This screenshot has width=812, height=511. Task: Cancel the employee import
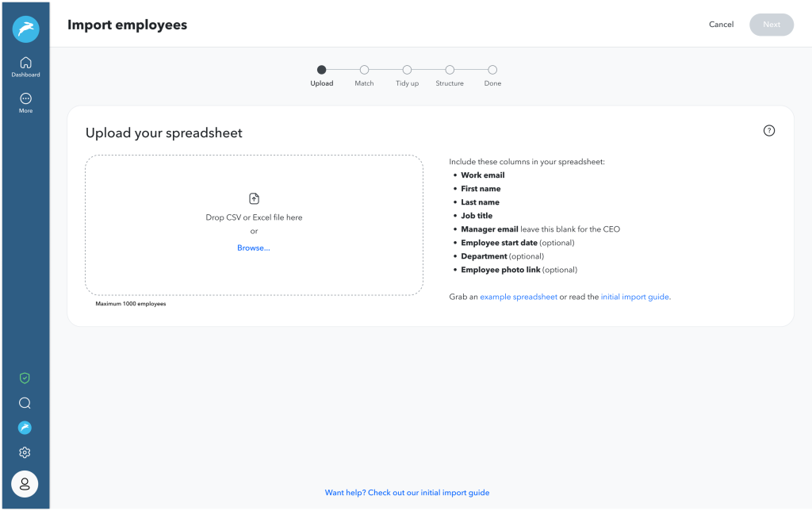click(x=721, y=25)
